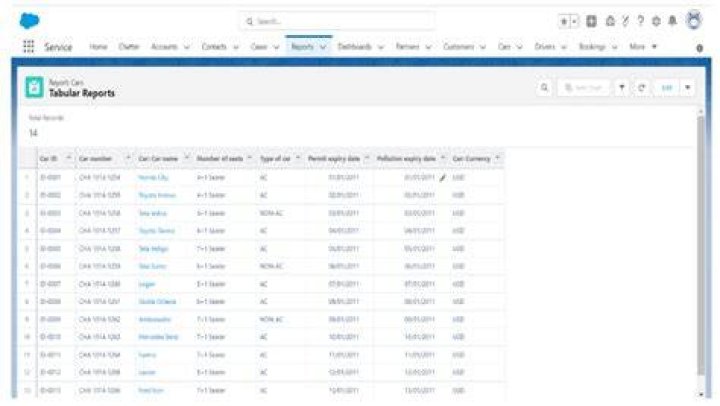Click the pencil edit icon on the nav bar

click(x=699, y=48)
